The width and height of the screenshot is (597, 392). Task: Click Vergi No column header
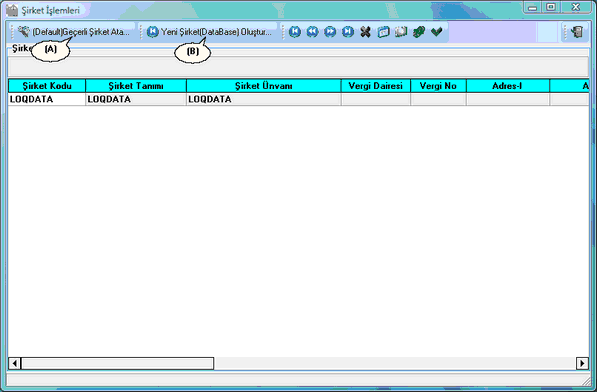pos(438,86)
